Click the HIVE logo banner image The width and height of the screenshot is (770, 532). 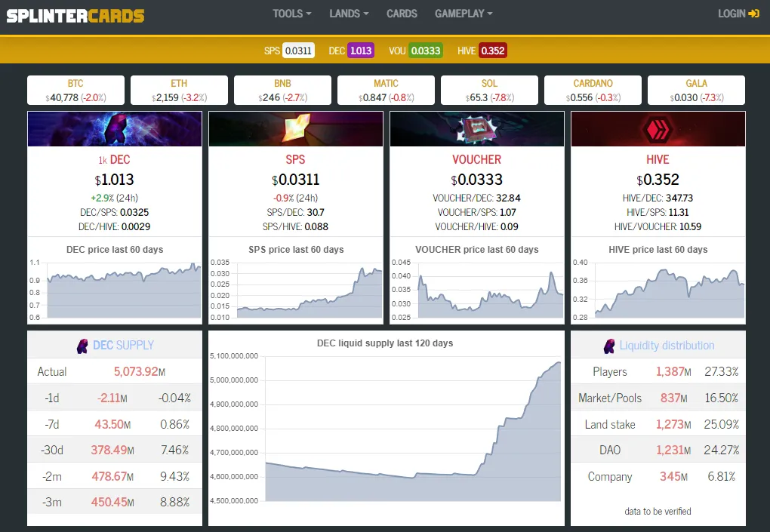(x=658, y=129)
